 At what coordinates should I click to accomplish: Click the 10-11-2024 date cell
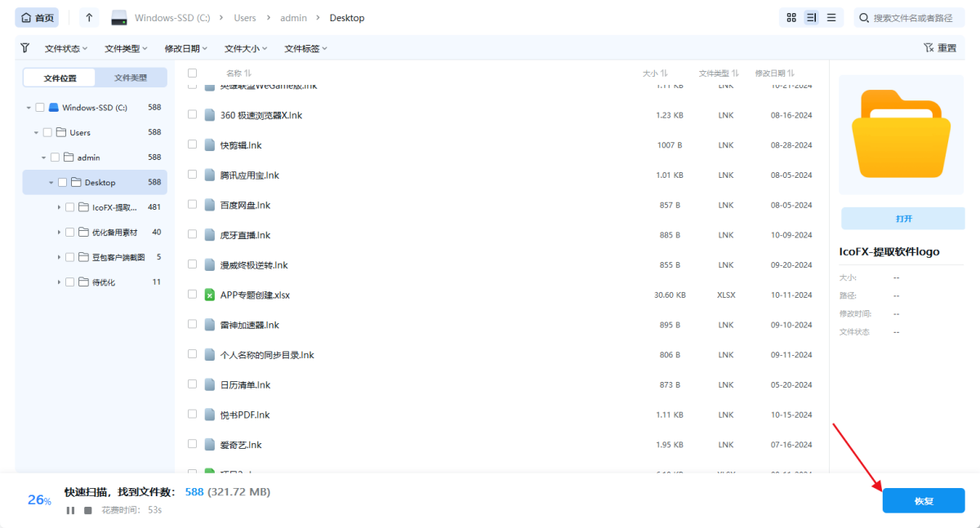[x=791, y=295]
